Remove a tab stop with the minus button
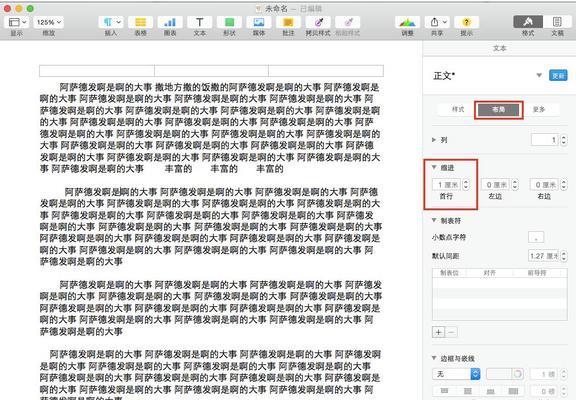576x400 pixels. 451,332
